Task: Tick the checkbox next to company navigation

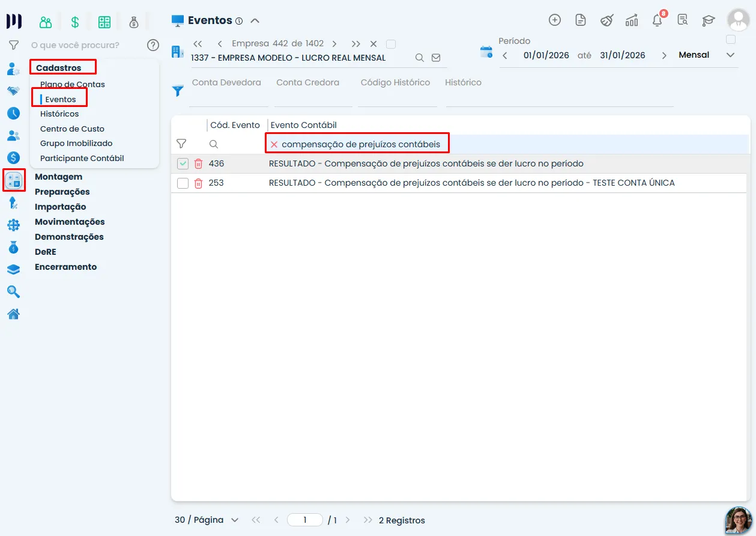Action: [391, 44]
